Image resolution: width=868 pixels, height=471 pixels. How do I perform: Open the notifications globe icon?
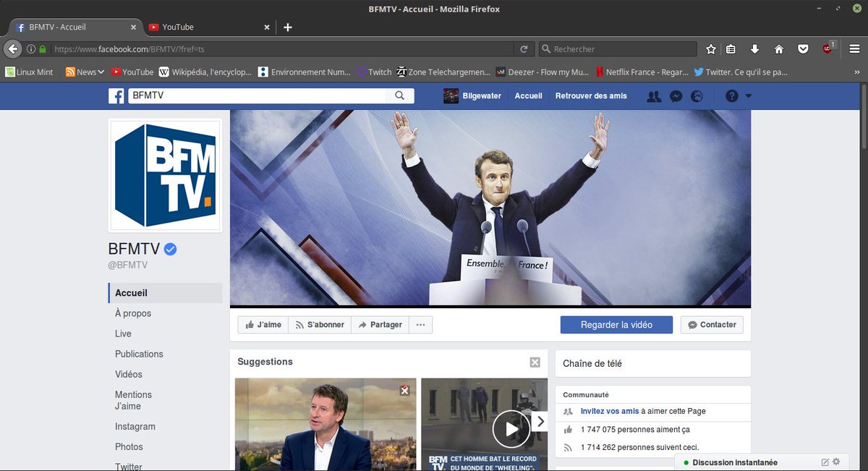click(x=697, y=96)
